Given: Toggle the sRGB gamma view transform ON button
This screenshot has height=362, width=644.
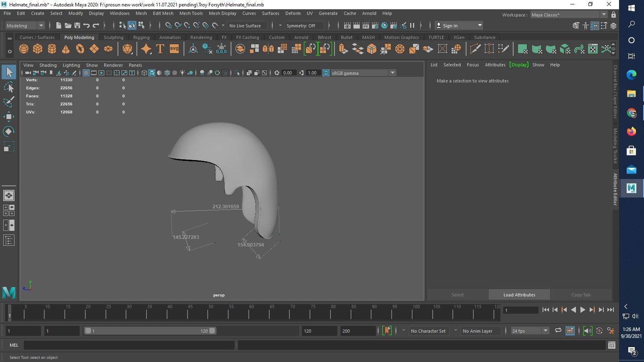Looking at the screenshot, I should click(x=326, y=73).
